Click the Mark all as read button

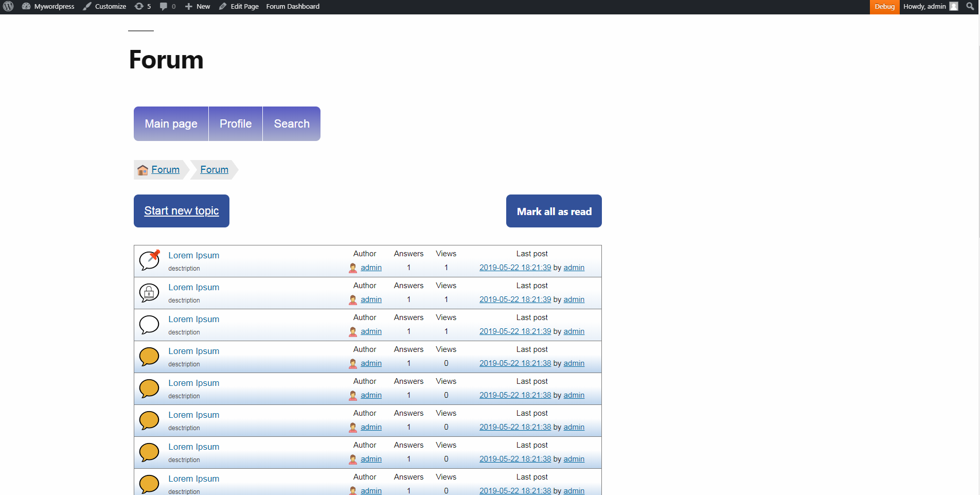point(554,211)
